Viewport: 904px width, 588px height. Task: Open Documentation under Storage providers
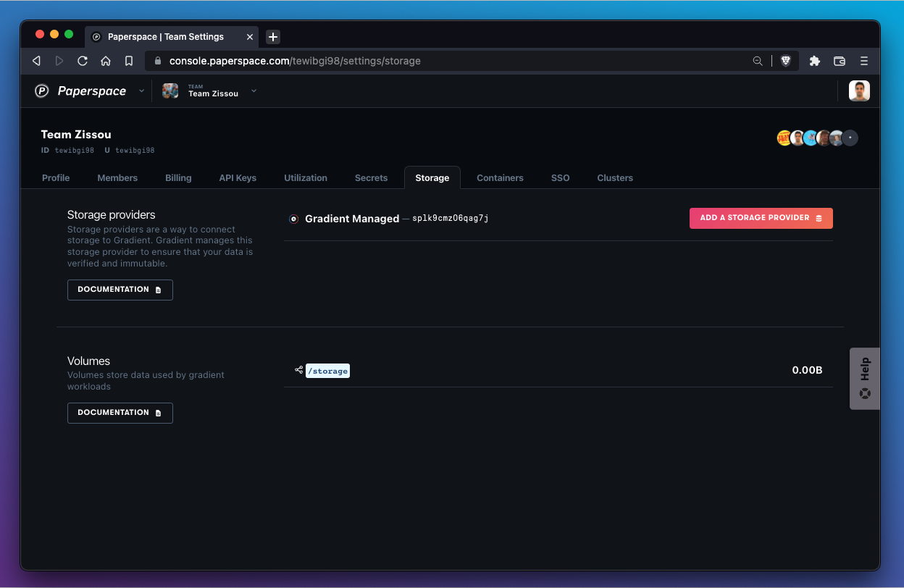coord(120,290)
